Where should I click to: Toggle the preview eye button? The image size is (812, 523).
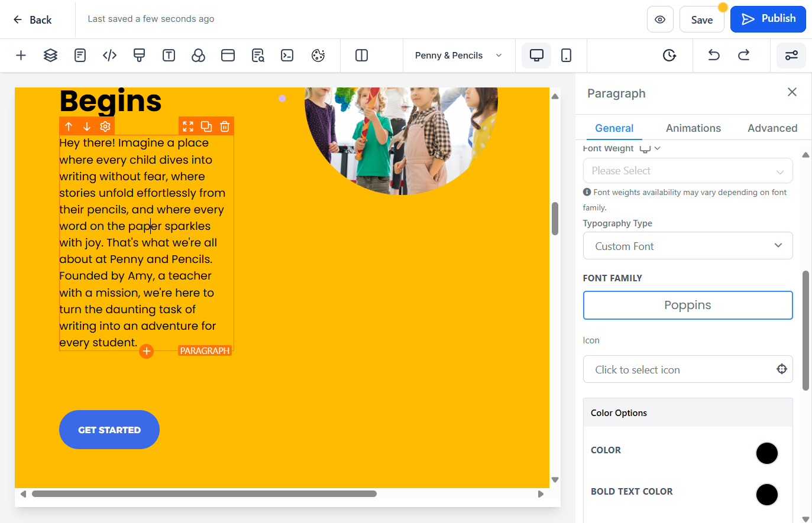660,20
